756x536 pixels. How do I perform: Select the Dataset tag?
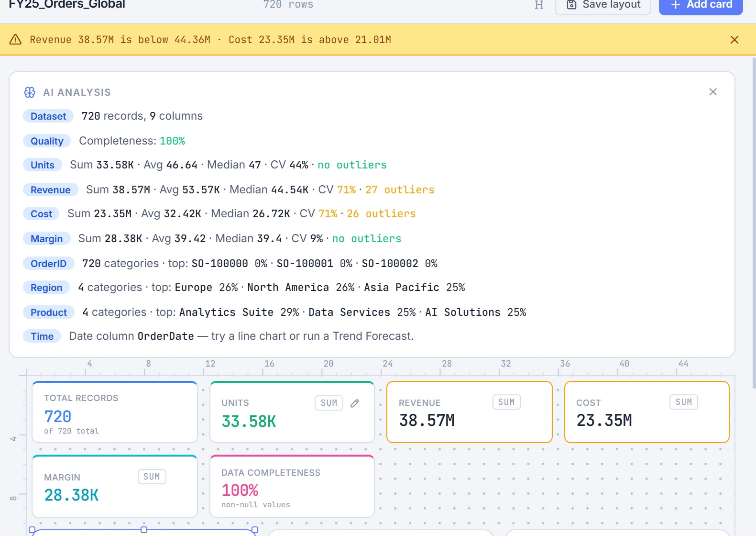48,116
